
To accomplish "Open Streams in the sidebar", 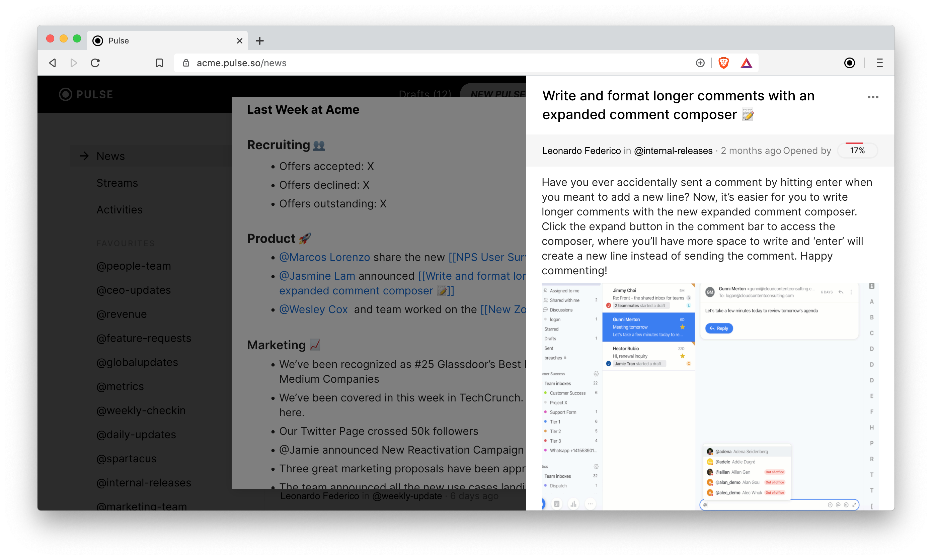I will (x=117, y=183).
